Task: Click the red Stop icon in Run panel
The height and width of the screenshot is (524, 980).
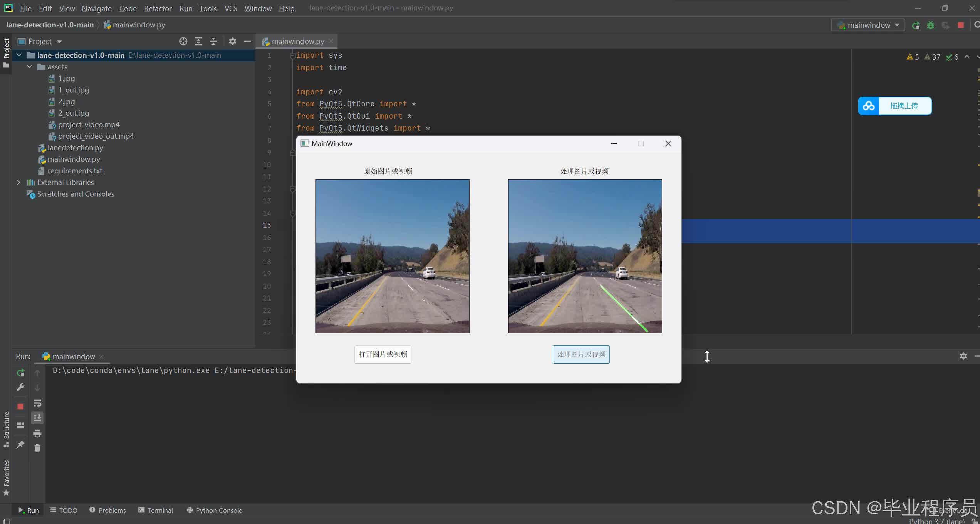Action: click(20, 406)
